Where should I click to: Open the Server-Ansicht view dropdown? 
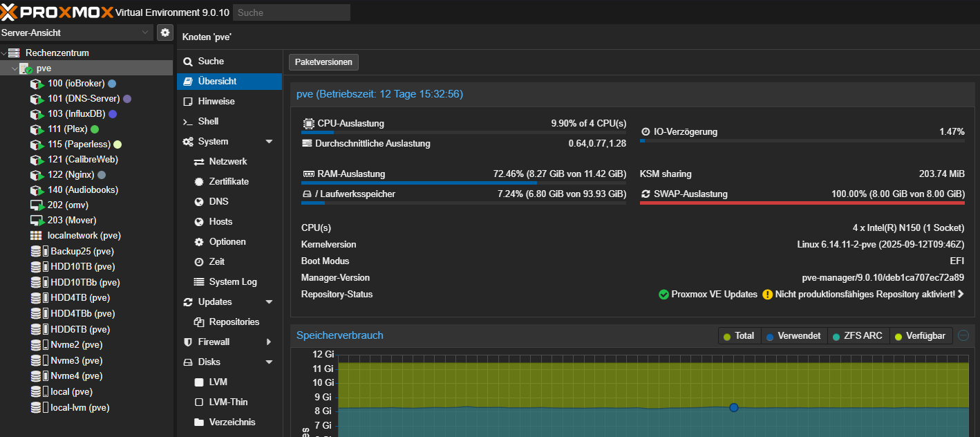[x=76, y=32]
